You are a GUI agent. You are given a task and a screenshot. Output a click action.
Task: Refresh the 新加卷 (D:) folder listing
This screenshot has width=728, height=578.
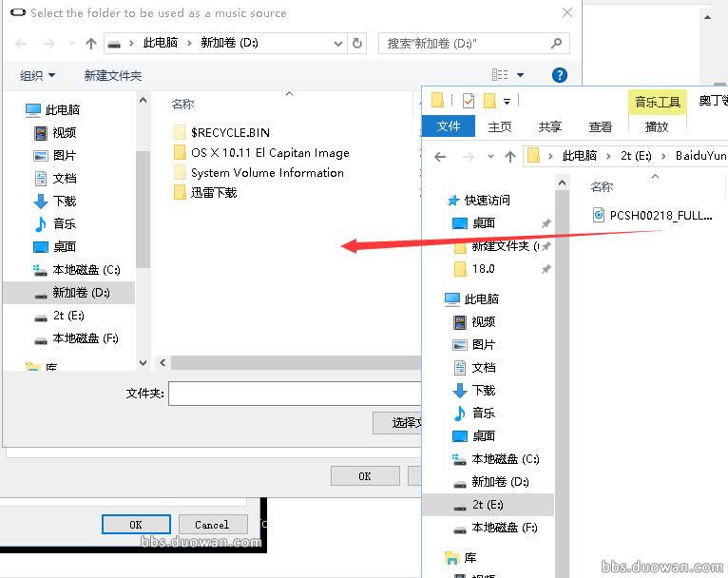click(357, 44)
